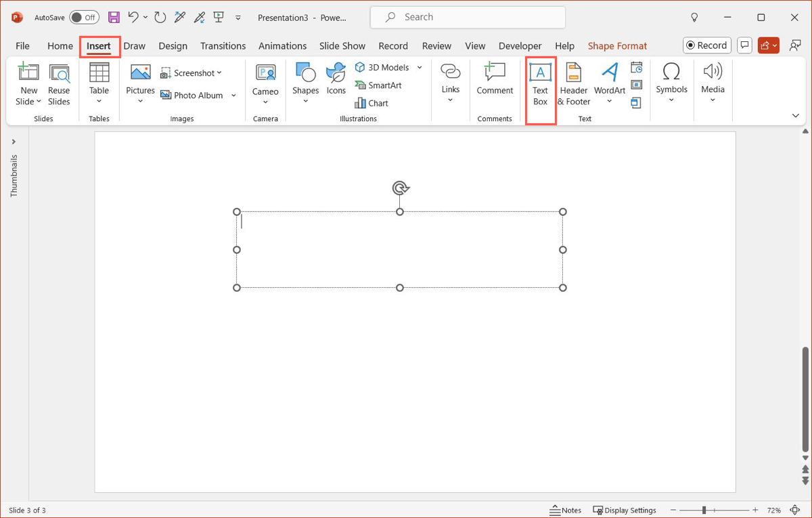Open Header & Footer

tap(574, 84)
